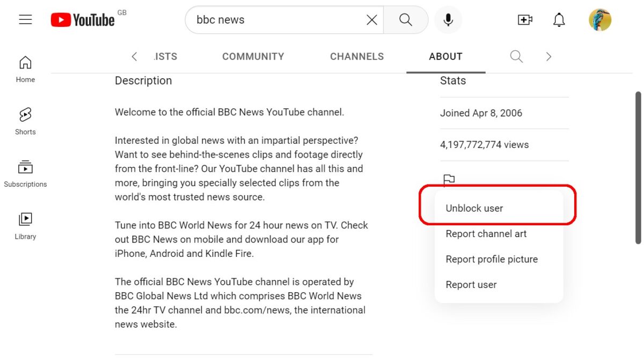Start voice search with microphone icon

448,20
